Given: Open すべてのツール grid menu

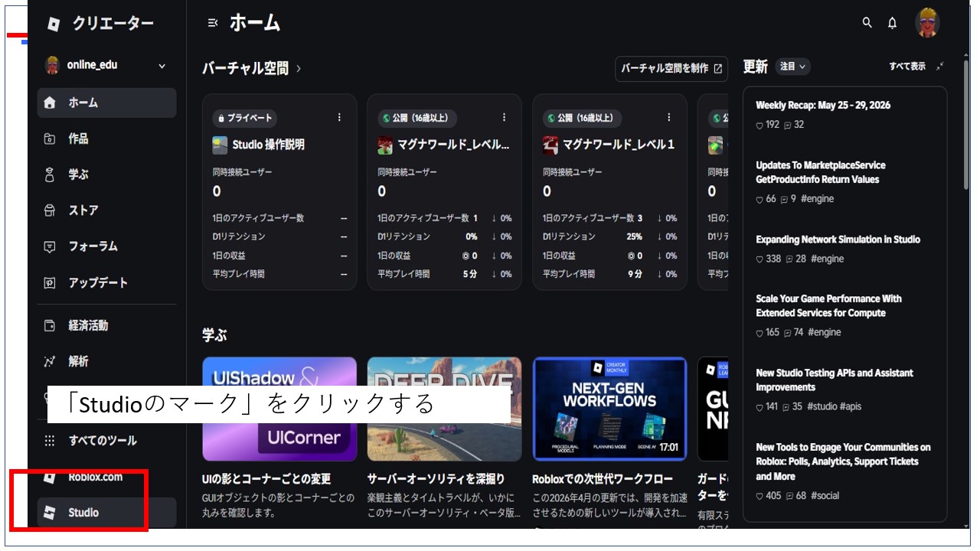Looking at the screenshot, I should (106, 441).
